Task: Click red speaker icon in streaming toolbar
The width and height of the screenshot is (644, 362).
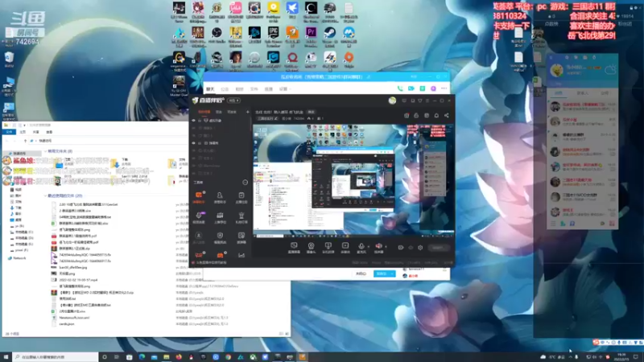Action: click(378, 246)
